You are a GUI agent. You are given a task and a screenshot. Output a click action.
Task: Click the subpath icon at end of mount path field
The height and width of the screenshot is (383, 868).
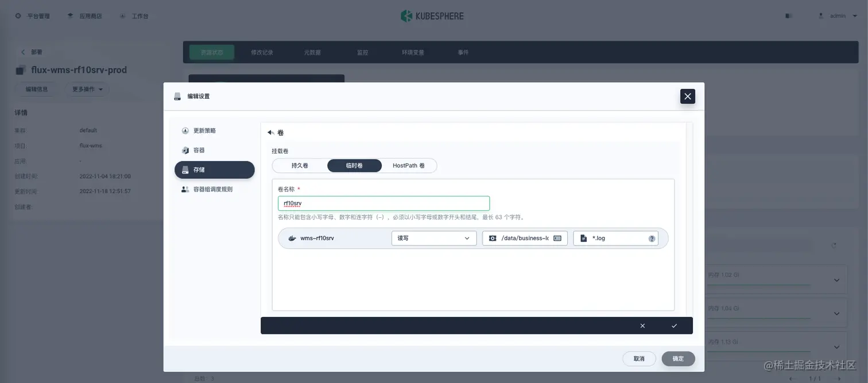point(557,238)
